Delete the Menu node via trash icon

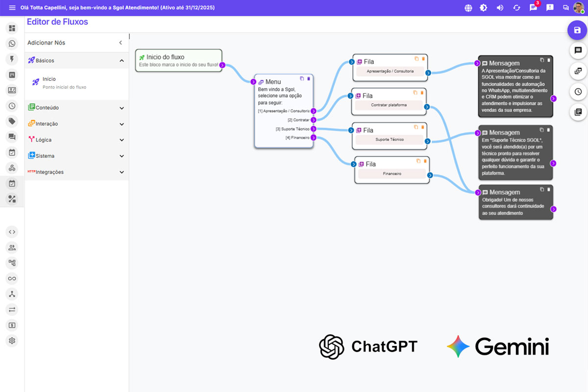tap(309, 79)
